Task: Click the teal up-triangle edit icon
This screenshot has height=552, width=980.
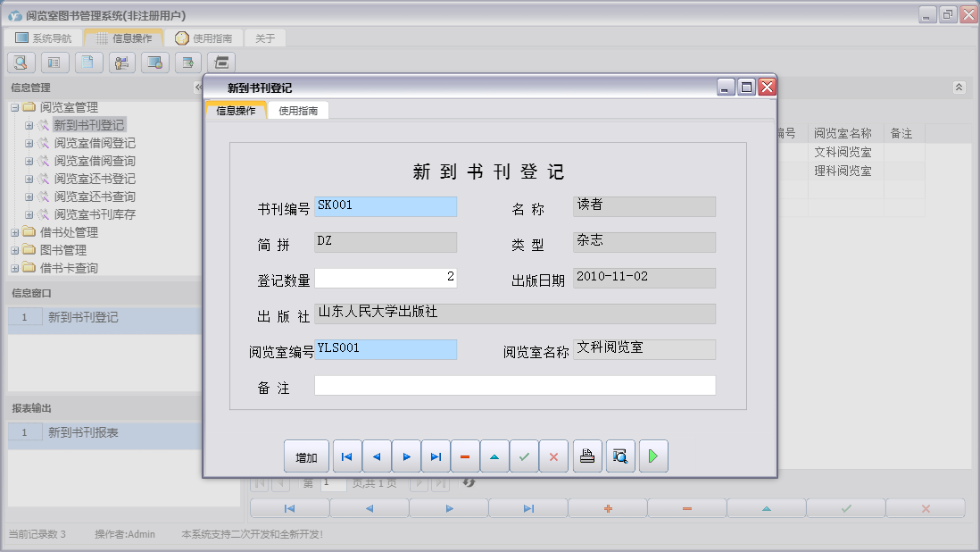Action: coord(494,456)
